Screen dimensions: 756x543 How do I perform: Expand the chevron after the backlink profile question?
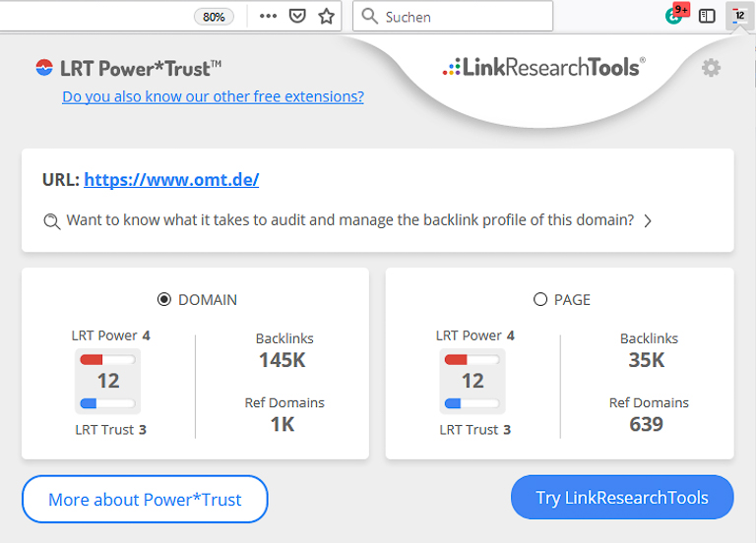(x=648, y=220)
